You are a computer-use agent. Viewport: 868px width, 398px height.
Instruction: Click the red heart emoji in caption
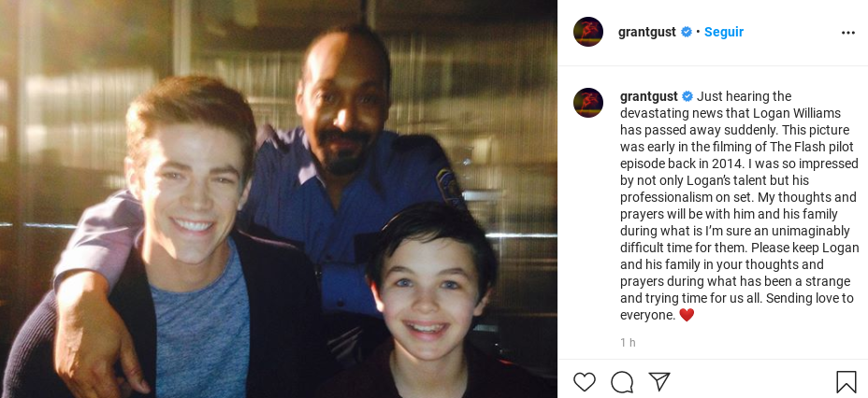click(x=687, y=315)
